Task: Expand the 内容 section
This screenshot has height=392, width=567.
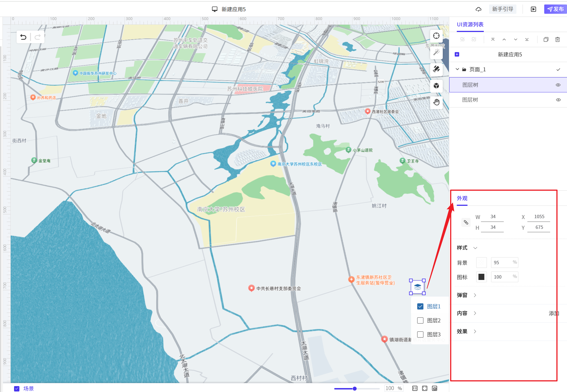Action: coord(475,313)
